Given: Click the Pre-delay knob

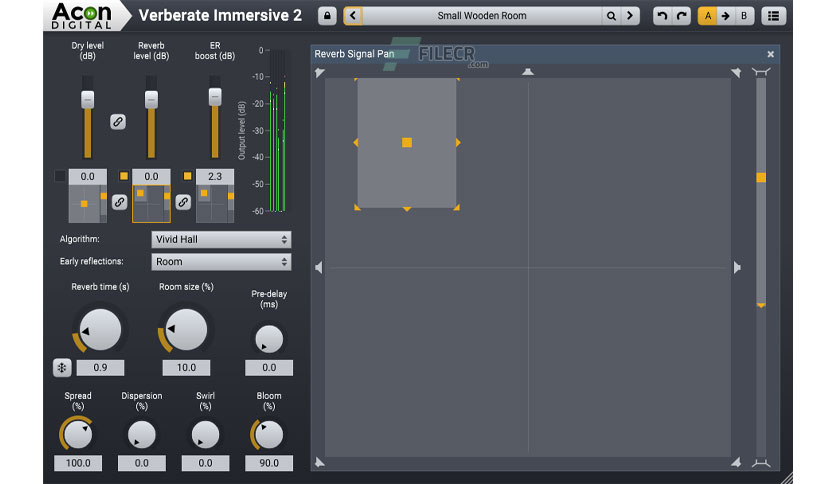Looking at the screenshot, I should 269,339.
